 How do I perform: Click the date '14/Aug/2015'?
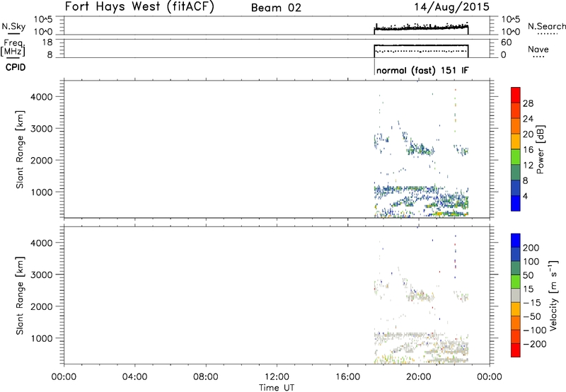coord(451,7)
